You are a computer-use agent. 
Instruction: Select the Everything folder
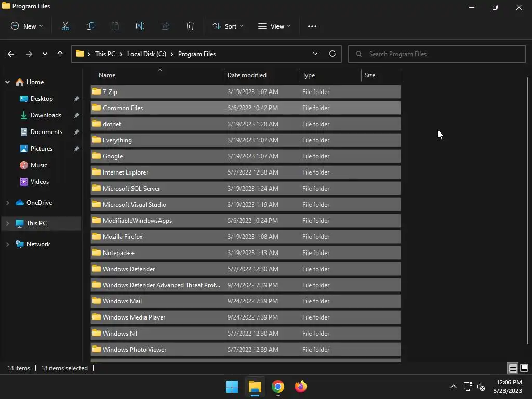pyautogui.click(x=246, y=140)
